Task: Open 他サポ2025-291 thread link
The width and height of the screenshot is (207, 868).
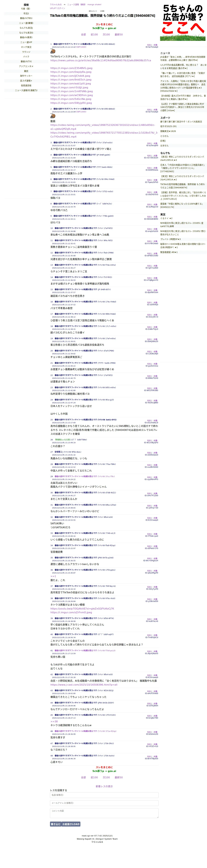Action: 168,126
